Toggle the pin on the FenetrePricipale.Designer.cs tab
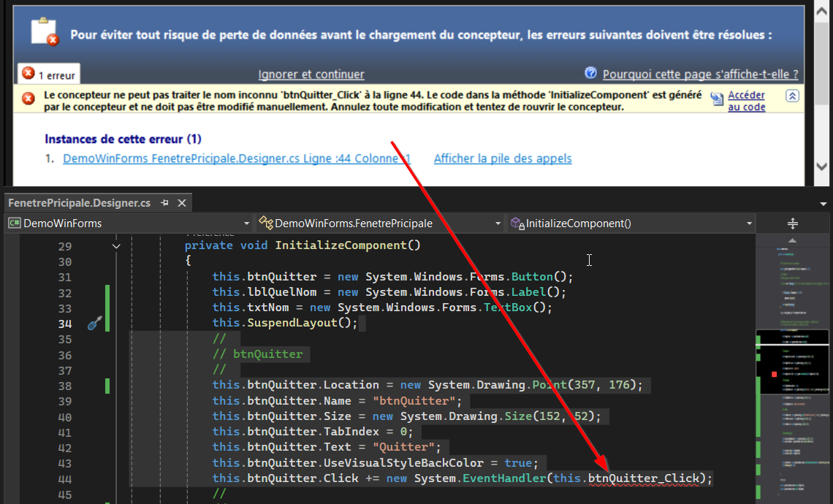Screen dimensions: 833x504 [x=165, y=203]
